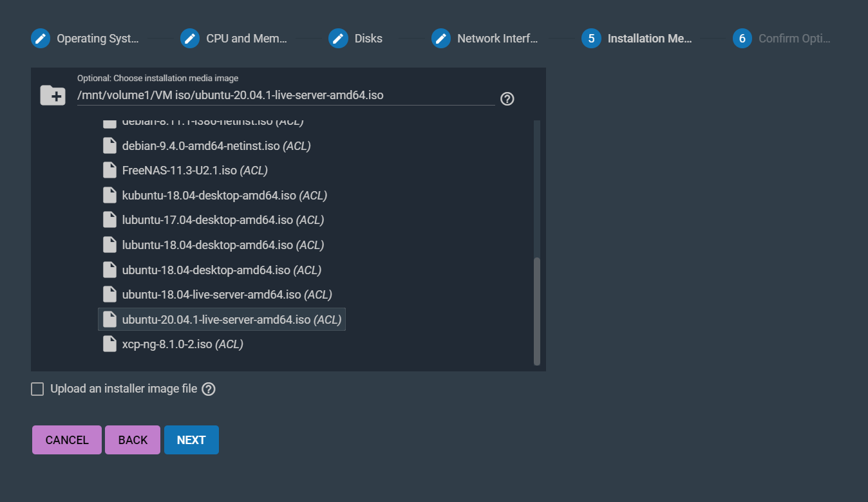
Task: Click the edit pencil on CPU and Memory step
Action: [189, 38]
